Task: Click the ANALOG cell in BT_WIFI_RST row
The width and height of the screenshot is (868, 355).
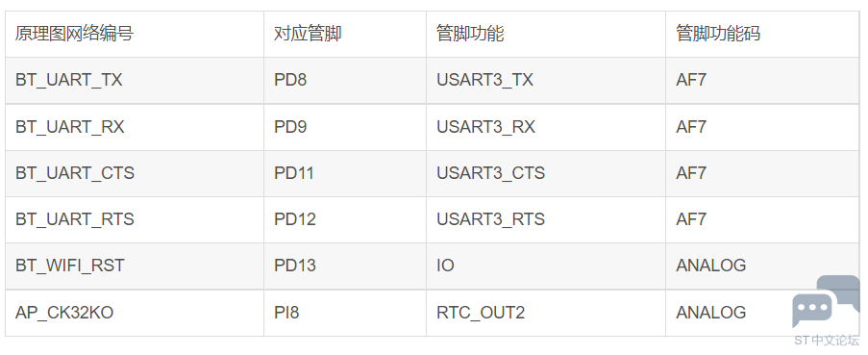Action: point(762,266)
